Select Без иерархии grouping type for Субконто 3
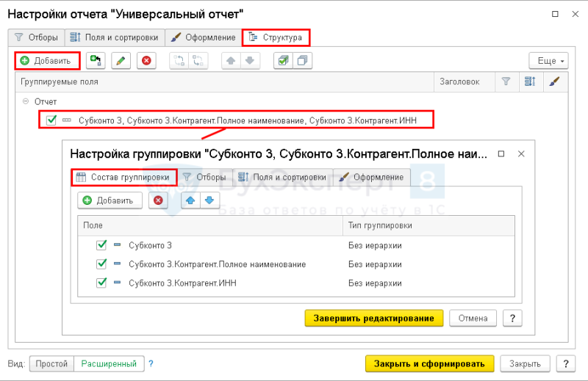 [375, 245]
